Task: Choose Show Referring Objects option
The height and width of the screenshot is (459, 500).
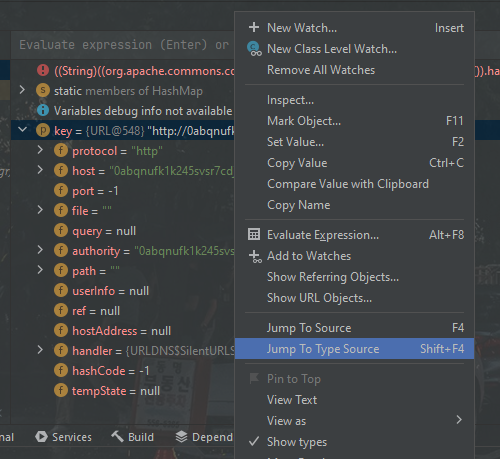Action: click(x=354, y=277)
